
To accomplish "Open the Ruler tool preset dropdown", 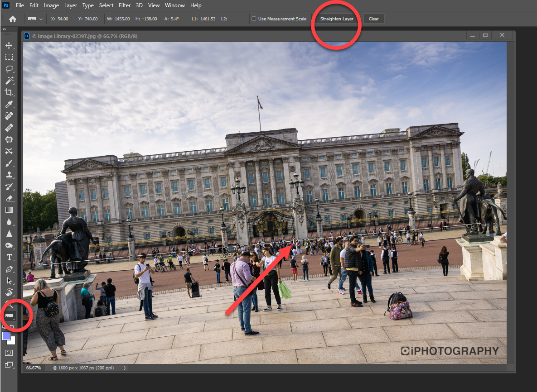I will (41, 19).
